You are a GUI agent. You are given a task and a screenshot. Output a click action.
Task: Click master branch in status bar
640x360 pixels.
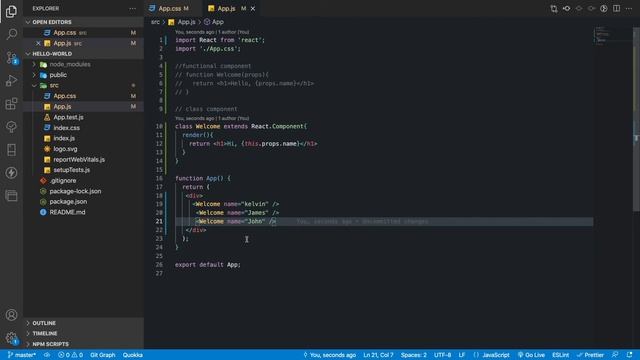pos(22,355)
